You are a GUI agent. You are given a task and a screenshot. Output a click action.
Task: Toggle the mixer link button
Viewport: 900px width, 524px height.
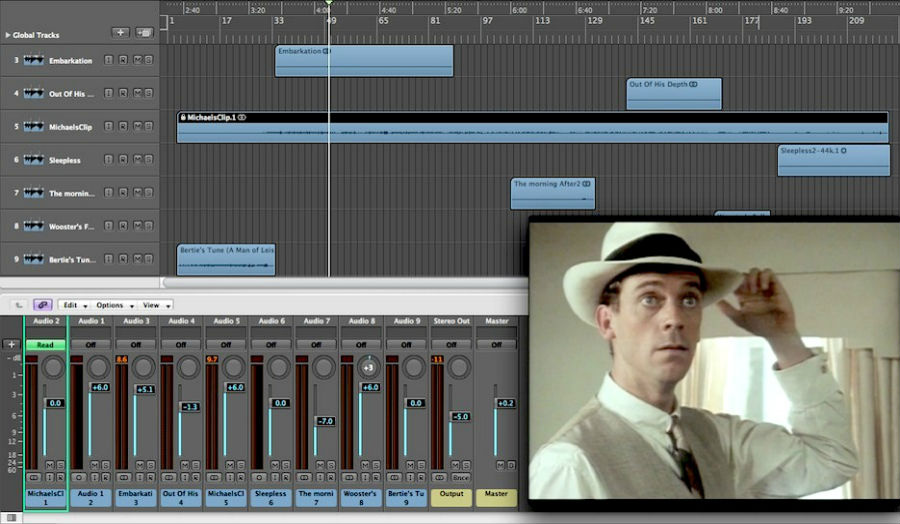coord(42,305)
